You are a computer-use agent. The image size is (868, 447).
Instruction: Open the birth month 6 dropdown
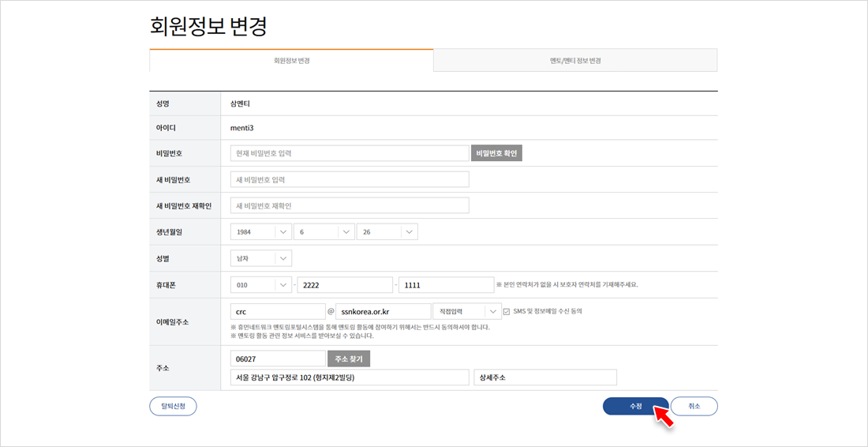click(324, 231)
